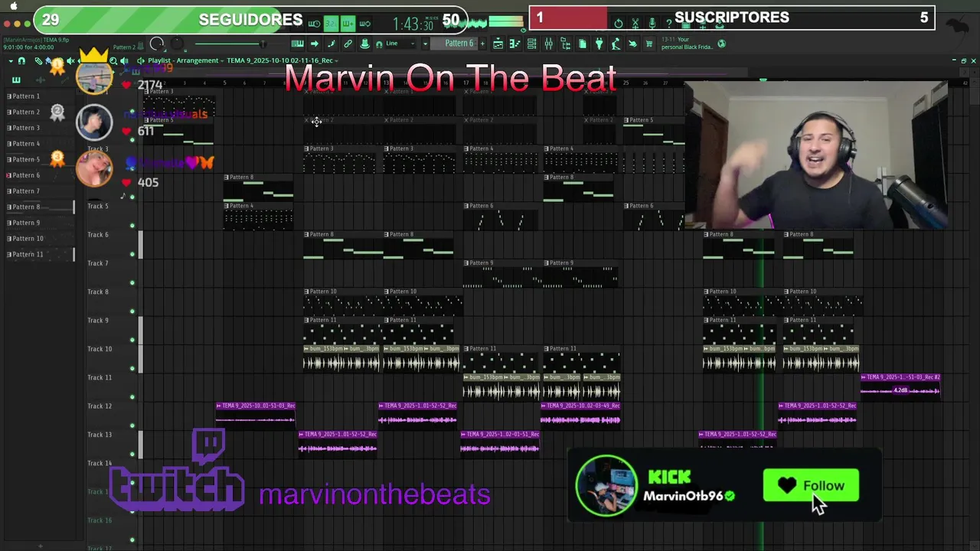Viewport: 980px width, 551px height.
Task: Mute Track 8 using its green dot
Action: (132, 311)
